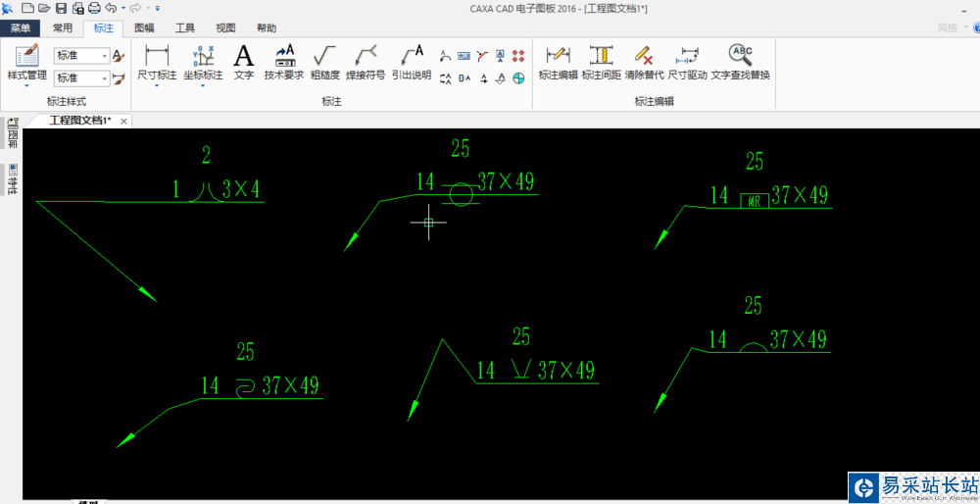Click the boxed A datum icon
The width and height of the screenshot is (980, 504).
(x=500, y=56)
